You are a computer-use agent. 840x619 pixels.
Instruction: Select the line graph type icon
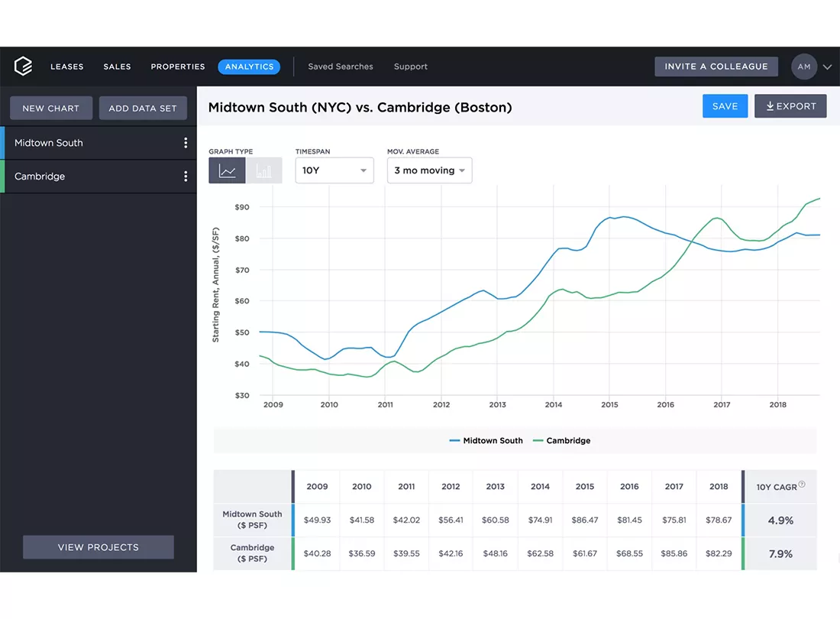(x=227, y=171)
